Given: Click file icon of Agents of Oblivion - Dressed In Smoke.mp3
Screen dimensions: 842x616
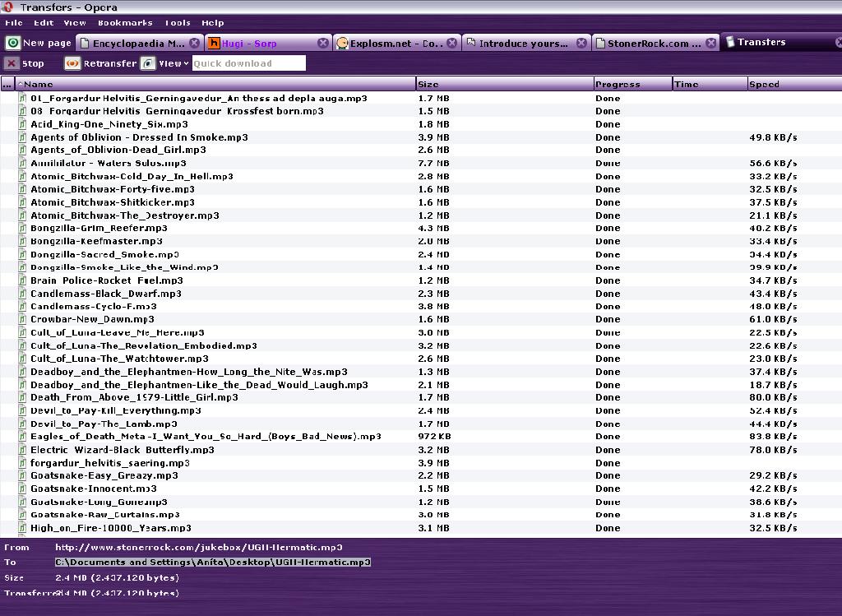Looking at the screenshot, I should 22,137.
